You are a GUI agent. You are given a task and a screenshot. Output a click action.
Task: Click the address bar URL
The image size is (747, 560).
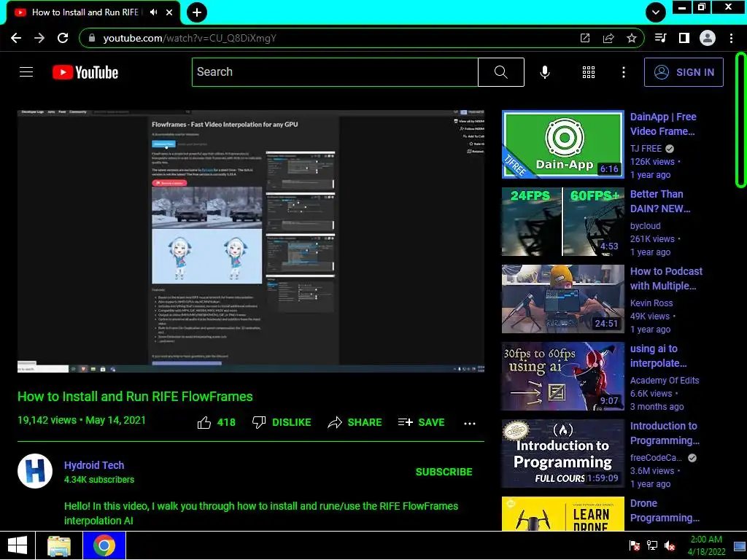(190, 38)
